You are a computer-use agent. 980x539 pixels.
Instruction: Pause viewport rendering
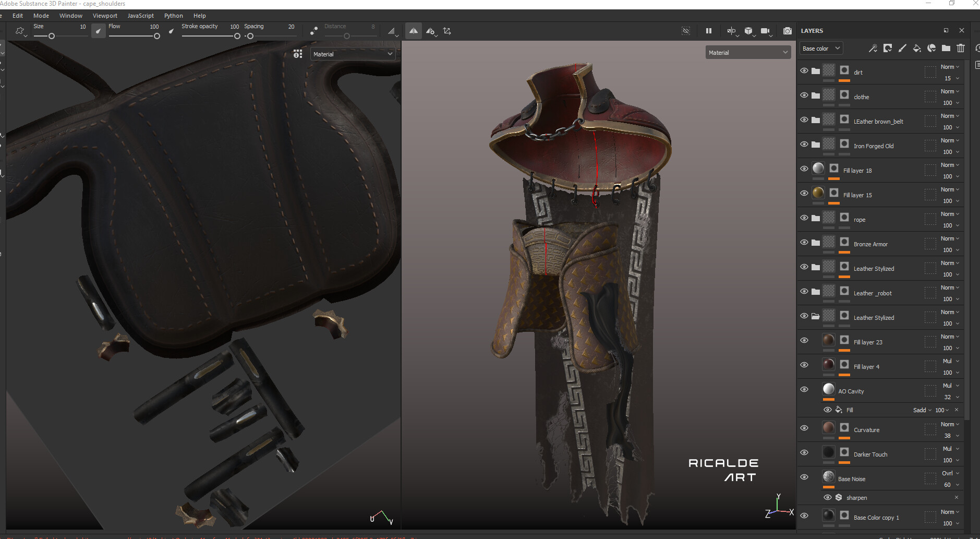(x=708, y=31)
